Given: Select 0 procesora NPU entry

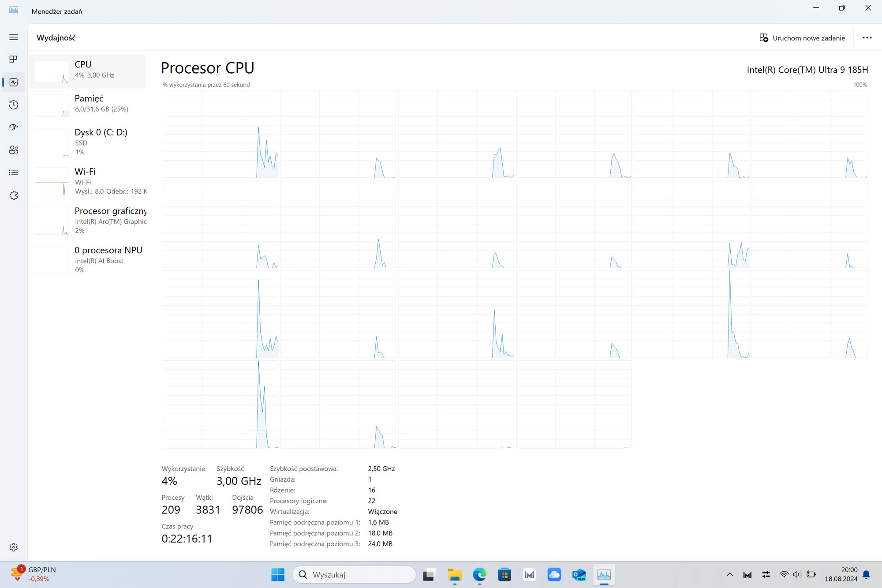Looking at the screenshot, I should point(87,260).
